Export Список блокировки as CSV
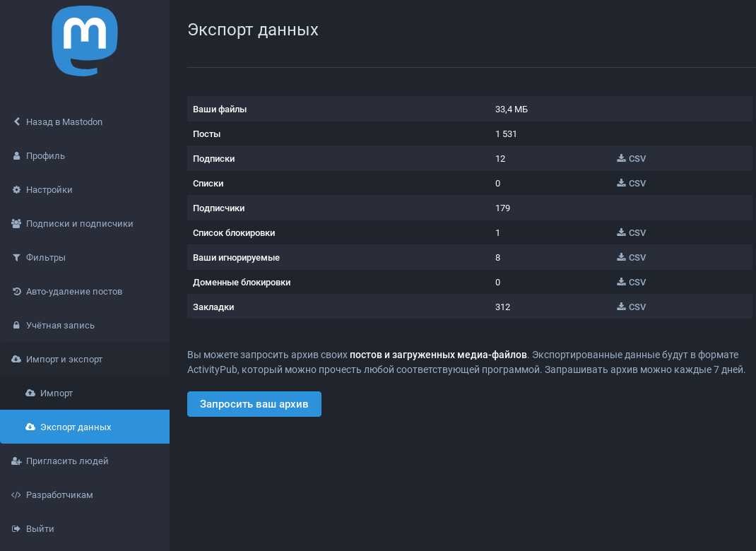 (631, 233)
